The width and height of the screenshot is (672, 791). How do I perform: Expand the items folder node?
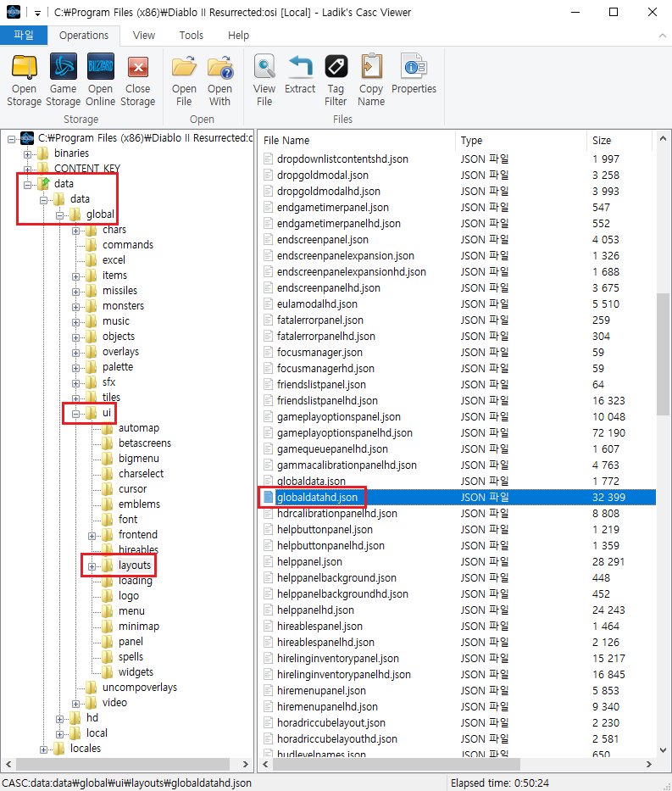tap(75, 277)
